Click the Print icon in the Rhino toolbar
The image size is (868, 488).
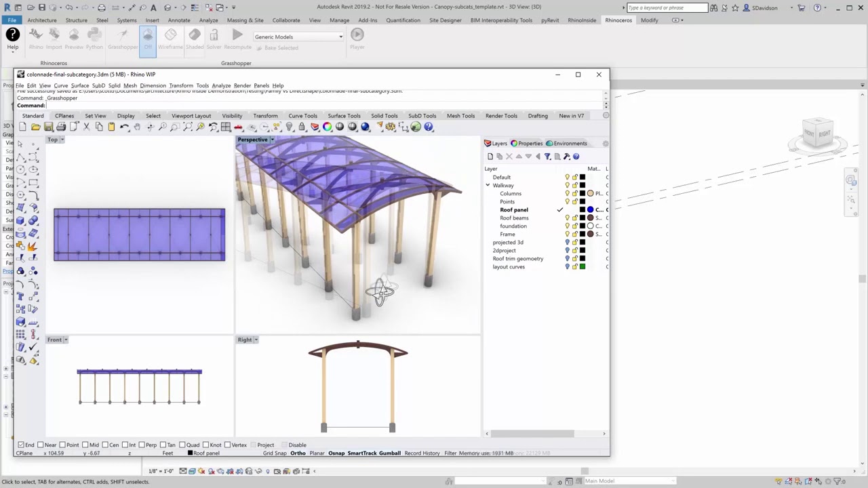(x=61, y=127)
